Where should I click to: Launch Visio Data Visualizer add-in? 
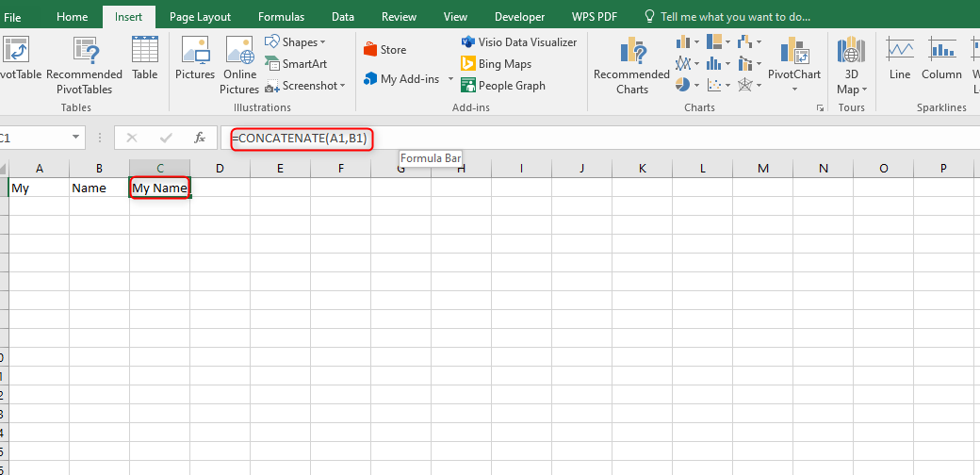(519, 42)
